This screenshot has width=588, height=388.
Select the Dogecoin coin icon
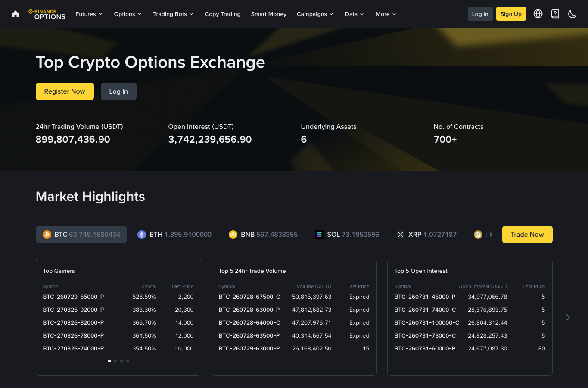478,235
